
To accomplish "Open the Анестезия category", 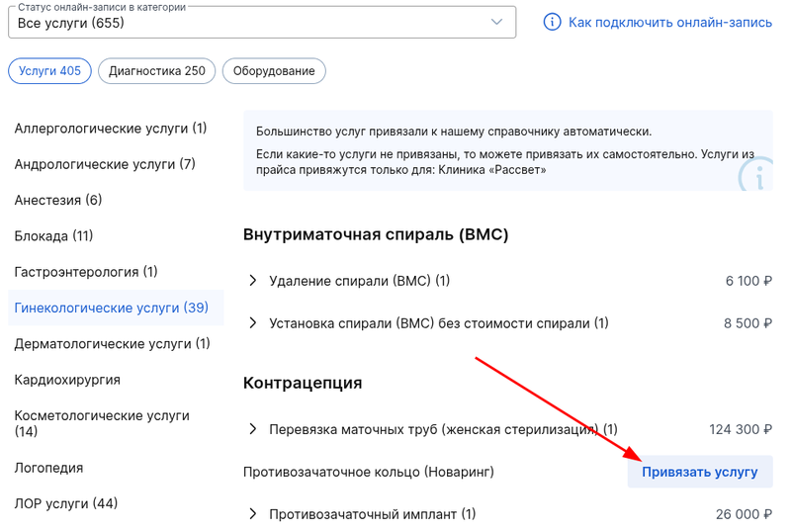I will 58,200.
